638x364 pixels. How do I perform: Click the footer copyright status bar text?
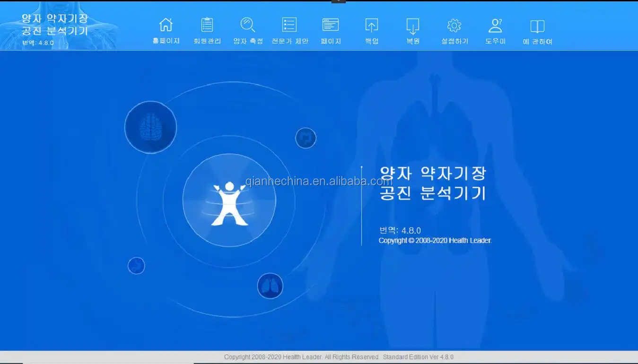tap(339, 357)
